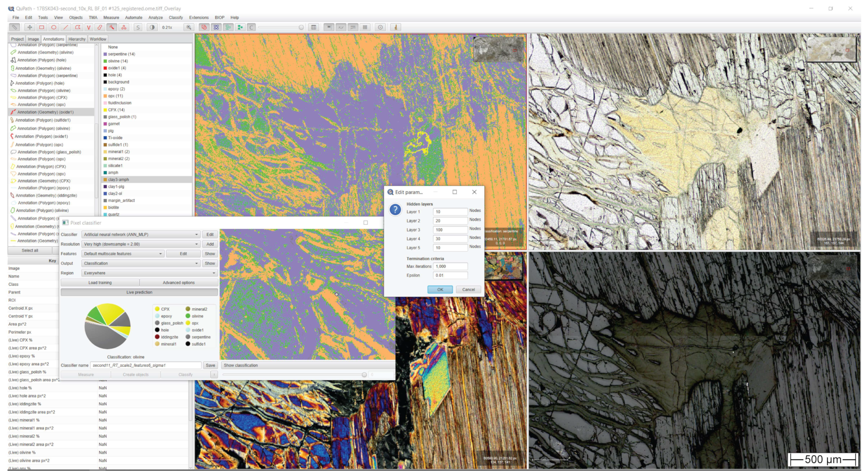Open the Resolution dropdown
The width and height of the screenshot is (868, 473).
(141, 244)
